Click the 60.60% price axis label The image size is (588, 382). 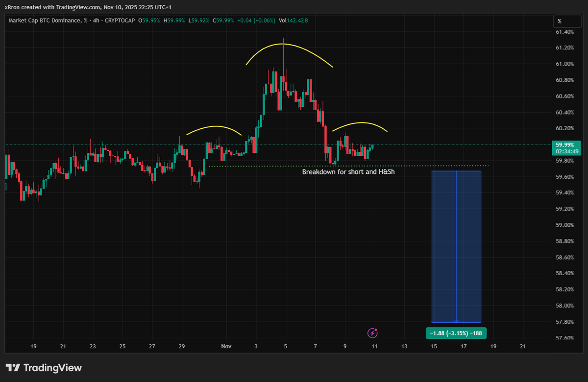564,96
